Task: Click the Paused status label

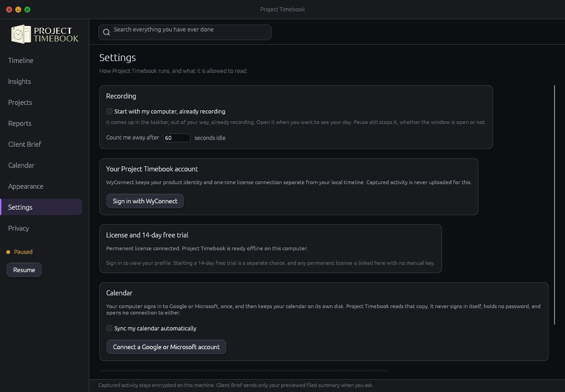Action: [x=23, y=252]
